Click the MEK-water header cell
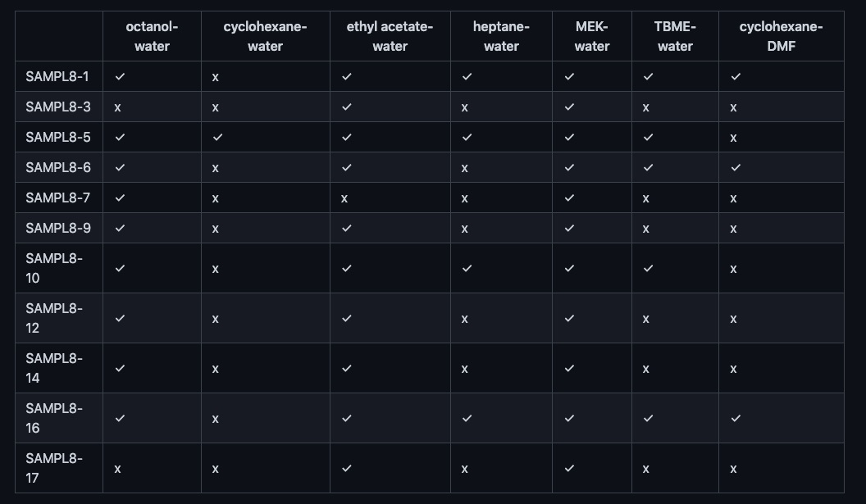 [591, 36]
